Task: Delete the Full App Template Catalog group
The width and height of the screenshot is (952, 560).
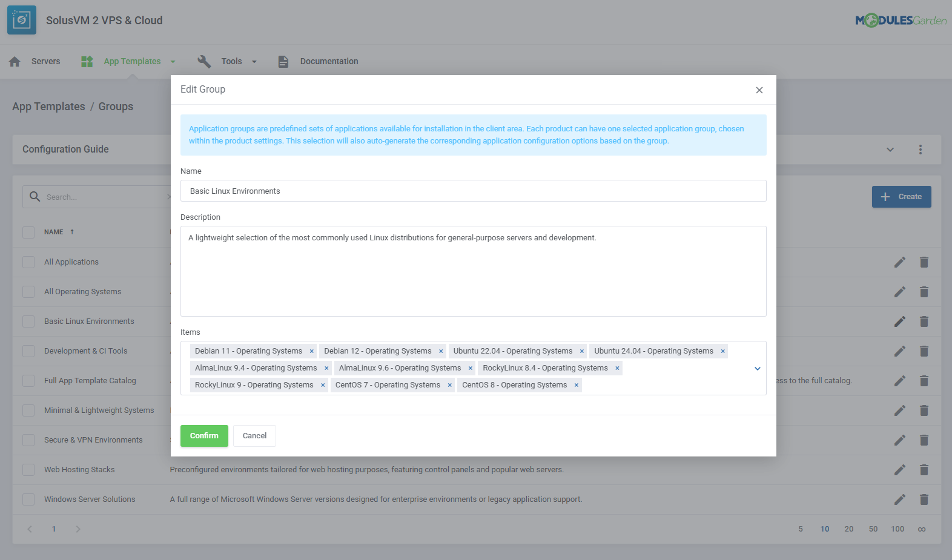Action: (x=924, y=381)
